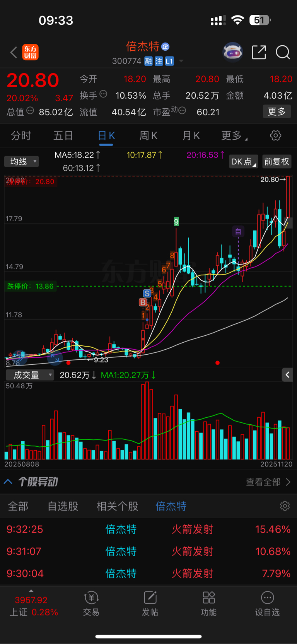Image resolution: width=297 pixels, height=644 pixels.
Task: Tap the 20.80 current price
Action: point(33,81)
